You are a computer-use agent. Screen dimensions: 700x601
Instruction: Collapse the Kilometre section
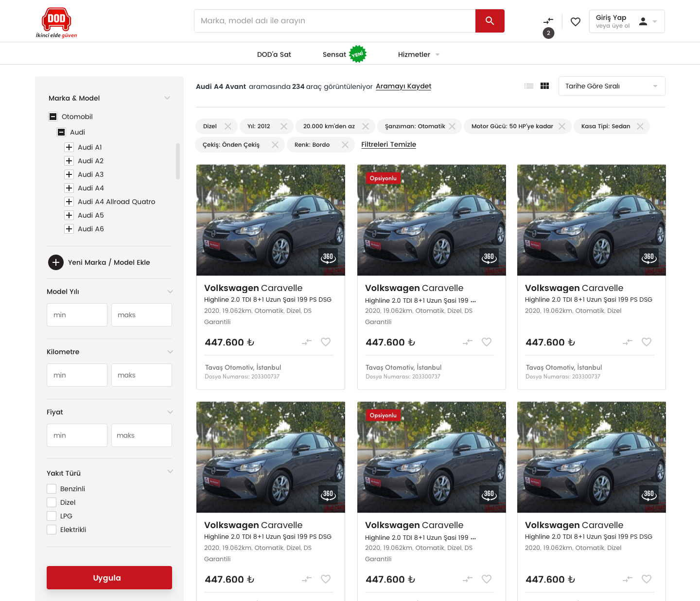[x=170, y=352]
